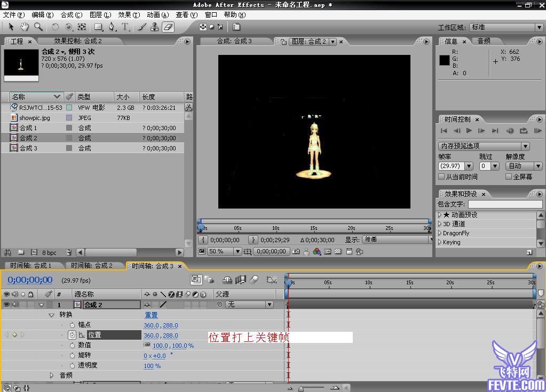Step to next frame in Time Controls
The height and width of the screenshot is (392, 546).
tap(481, 131)
